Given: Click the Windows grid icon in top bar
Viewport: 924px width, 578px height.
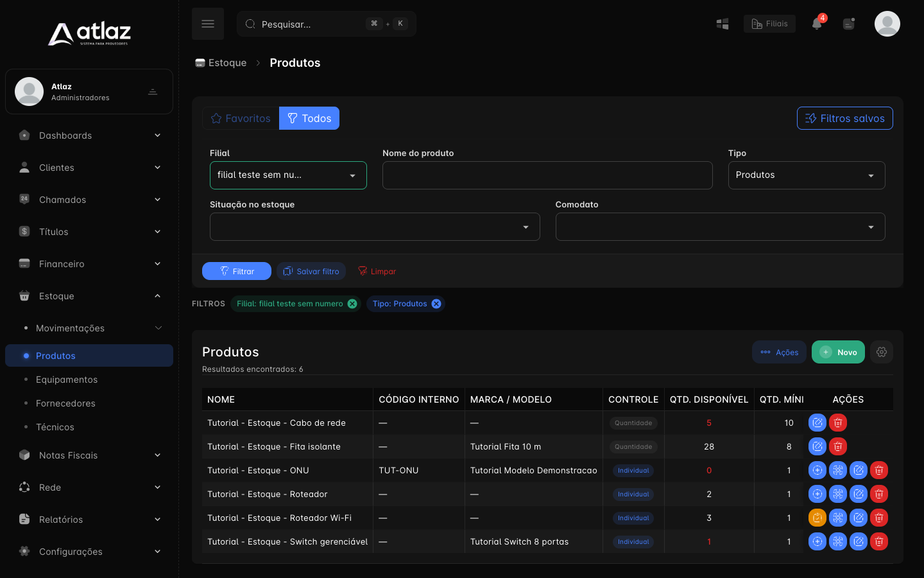Looking at the screenshot, I should tap(723, 24).
